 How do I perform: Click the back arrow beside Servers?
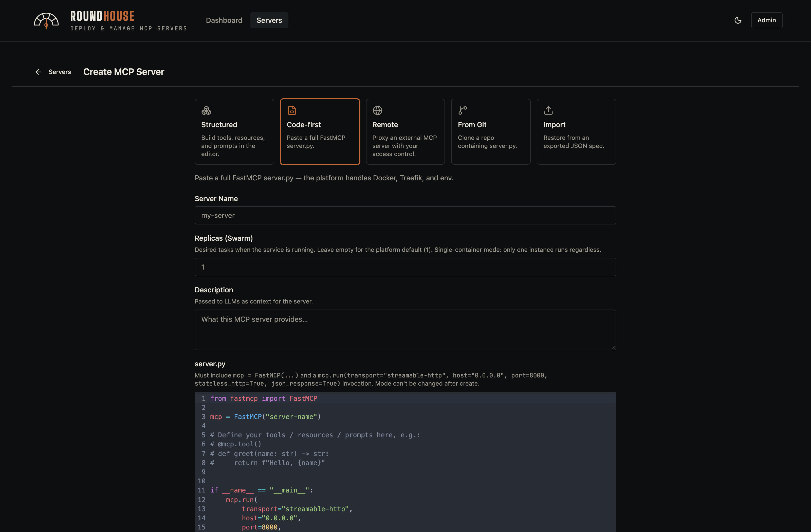click(39, 72)
